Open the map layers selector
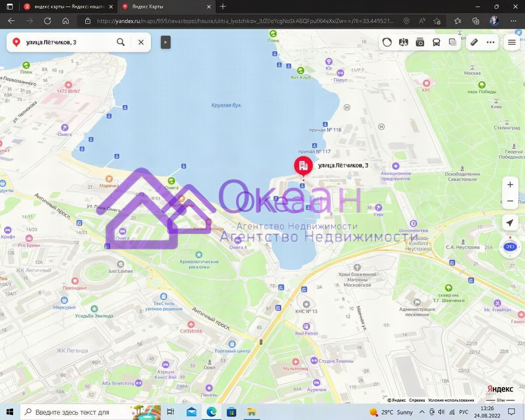Image resolution: width=525 pixels, height=420 pixels. pos(453,42)
